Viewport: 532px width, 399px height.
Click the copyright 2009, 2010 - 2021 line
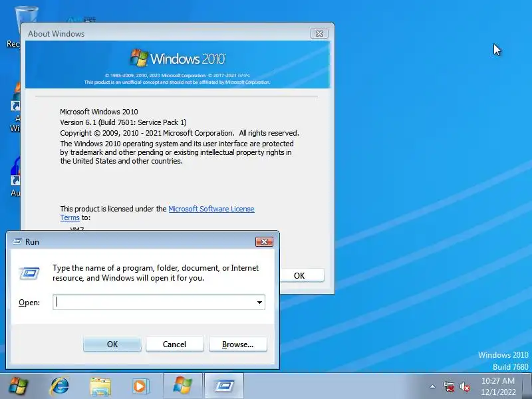click(x=180, y=132)
